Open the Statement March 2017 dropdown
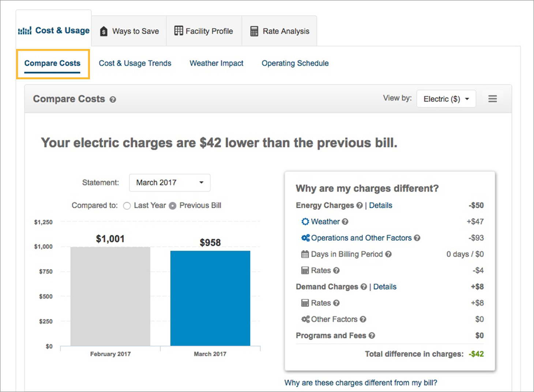 [x=169, y=183]
